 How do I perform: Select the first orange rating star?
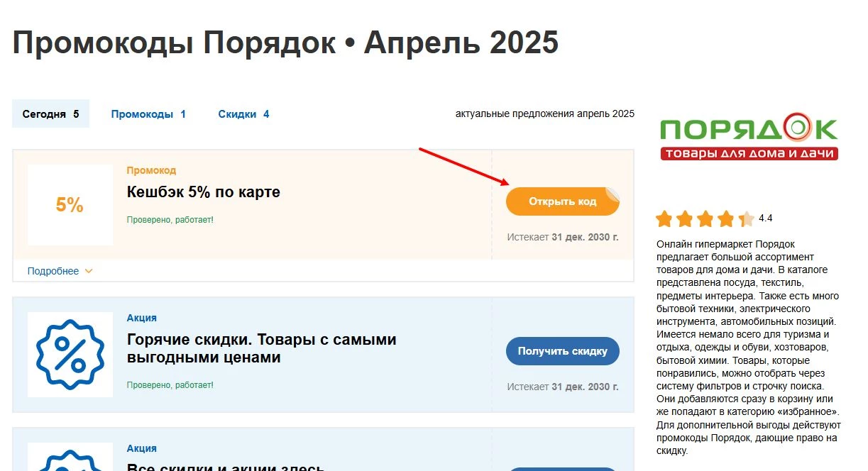664,219
